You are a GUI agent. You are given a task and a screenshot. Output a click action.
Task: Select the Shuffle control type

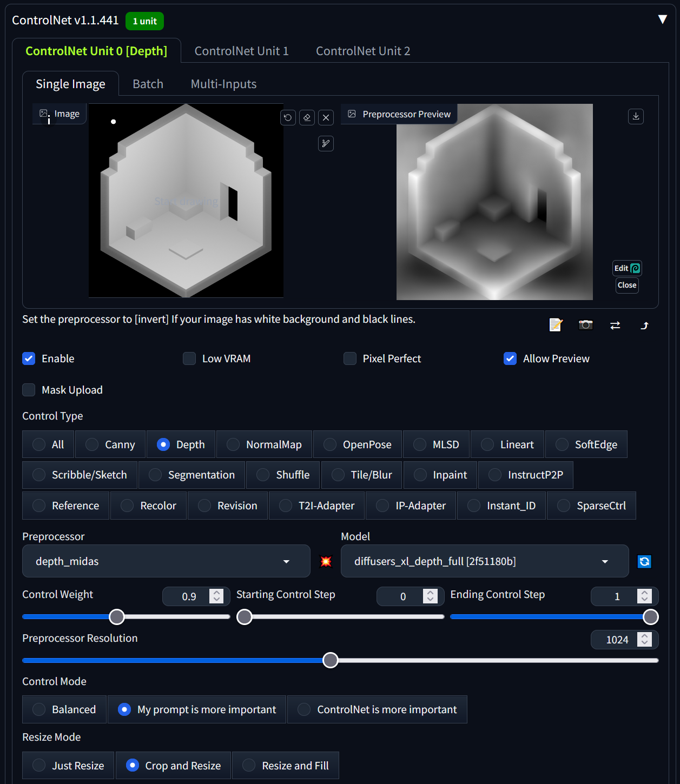click(283, 475)
